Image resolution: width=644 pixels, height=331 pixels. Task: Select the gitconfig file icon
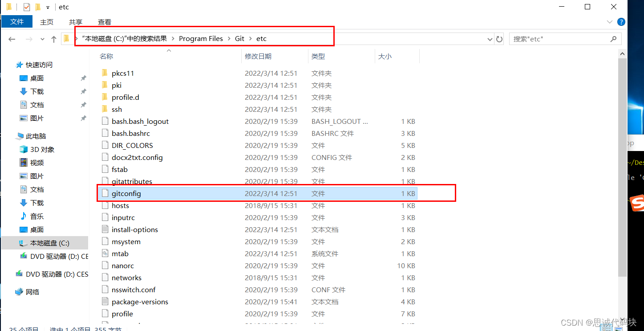[105, 193]
